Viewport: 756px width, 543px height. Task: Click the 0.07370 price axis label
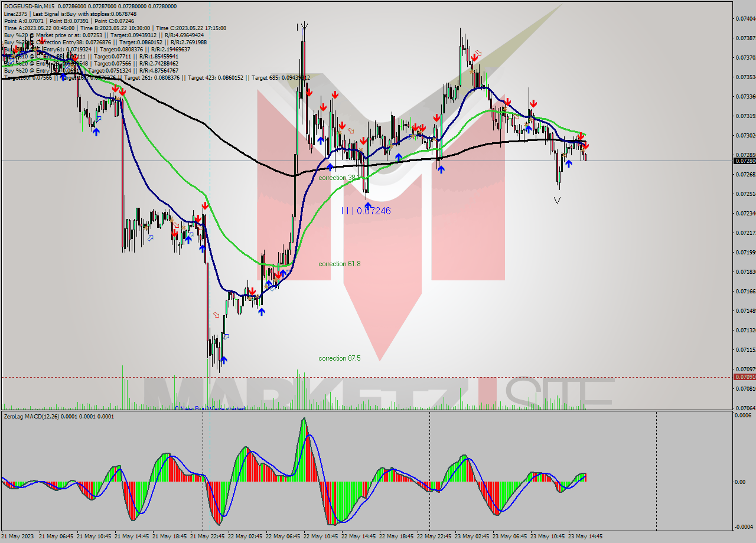pyautogui.click(x=745, y=57)
